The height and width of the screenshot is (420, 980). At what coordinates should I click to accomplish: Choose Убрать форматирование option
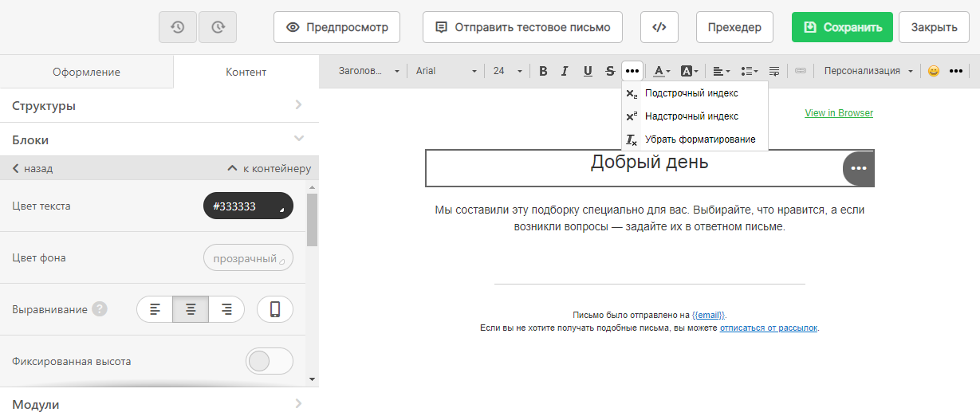695,139
